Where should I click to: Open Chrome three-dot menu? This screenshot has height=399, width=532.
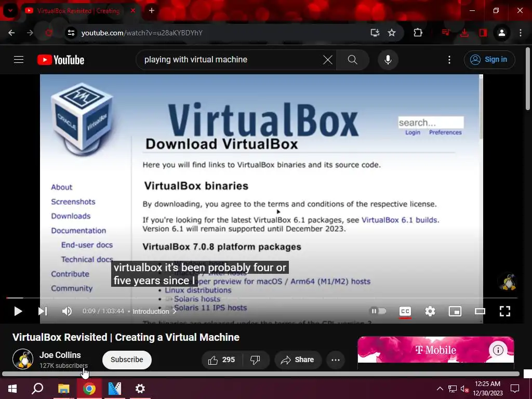tap(521, 33)
